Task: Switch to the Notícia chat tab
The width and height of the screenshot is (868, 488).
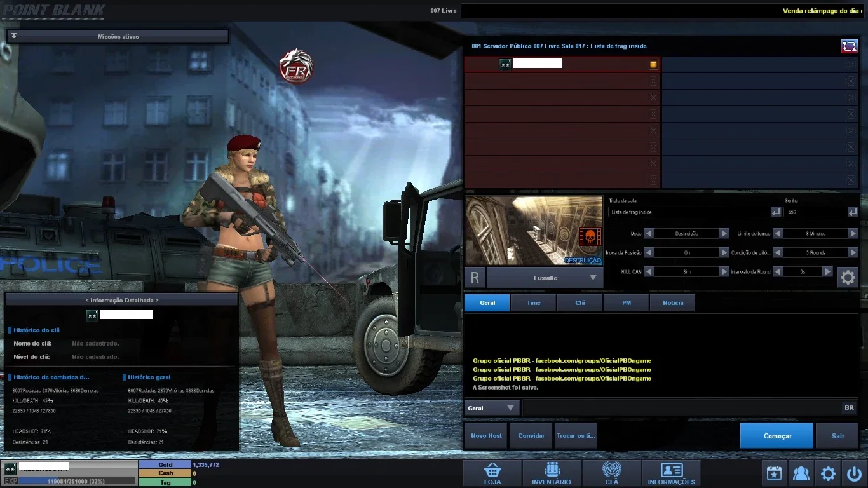Action: click(673, 302)
